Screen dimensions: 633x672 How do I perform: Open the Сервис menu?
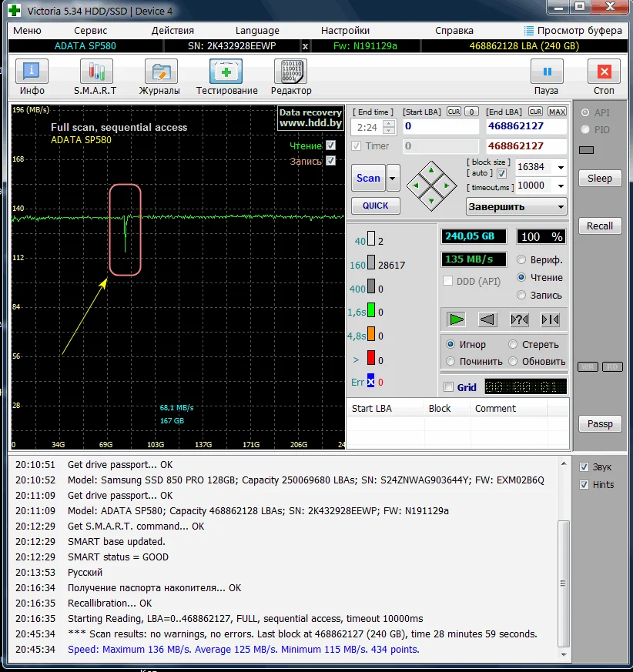tap(90, 30)
